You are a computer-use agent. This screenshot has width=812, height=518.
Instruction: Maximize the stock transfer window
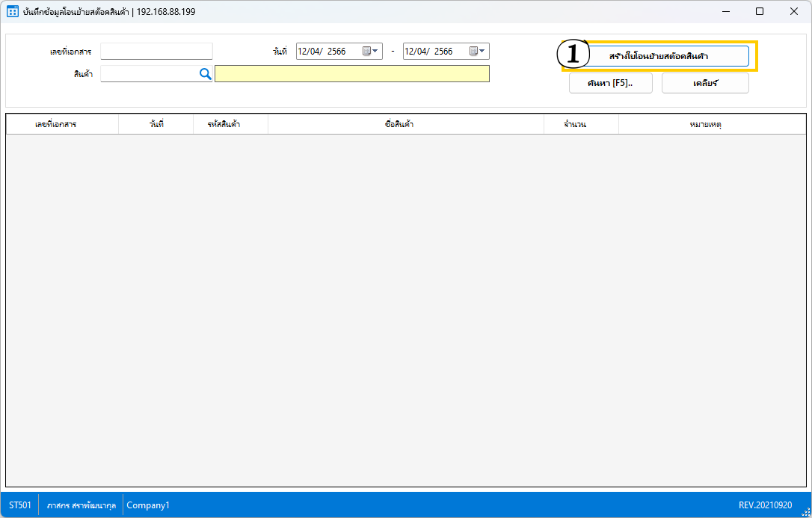click(760, 11)
